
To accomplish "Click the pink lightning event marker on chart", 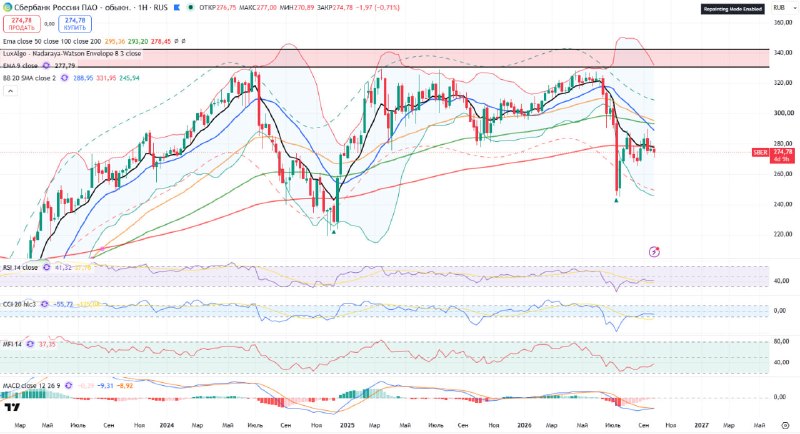I will click(x=654, y=251).
